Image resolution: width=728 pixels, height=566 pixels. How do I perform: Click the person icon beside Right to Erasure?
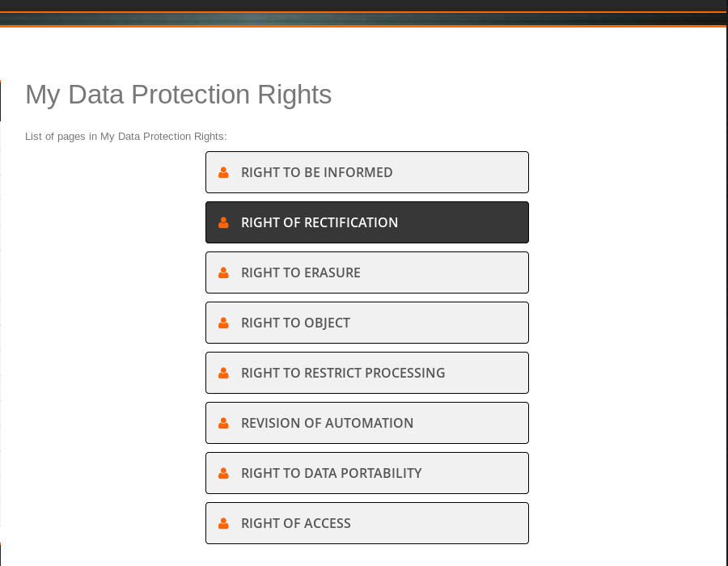pos(223,272)
